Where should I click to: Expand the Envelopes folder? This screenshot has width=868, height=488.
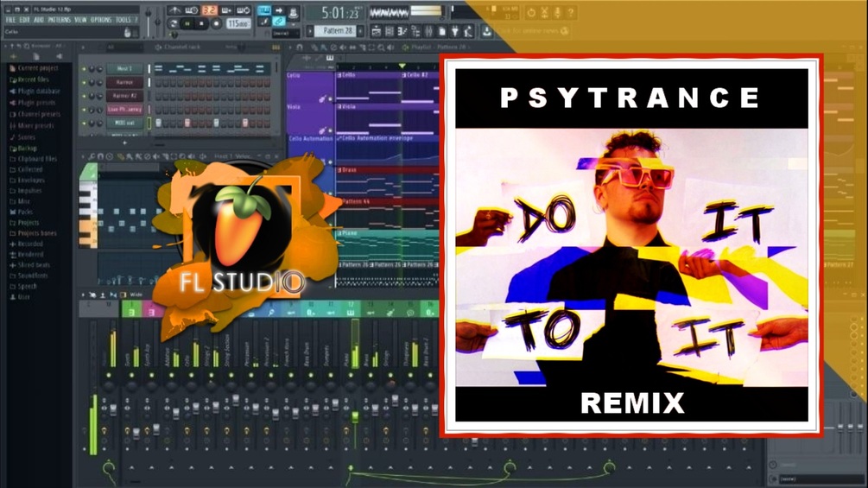tap(28, 180)
